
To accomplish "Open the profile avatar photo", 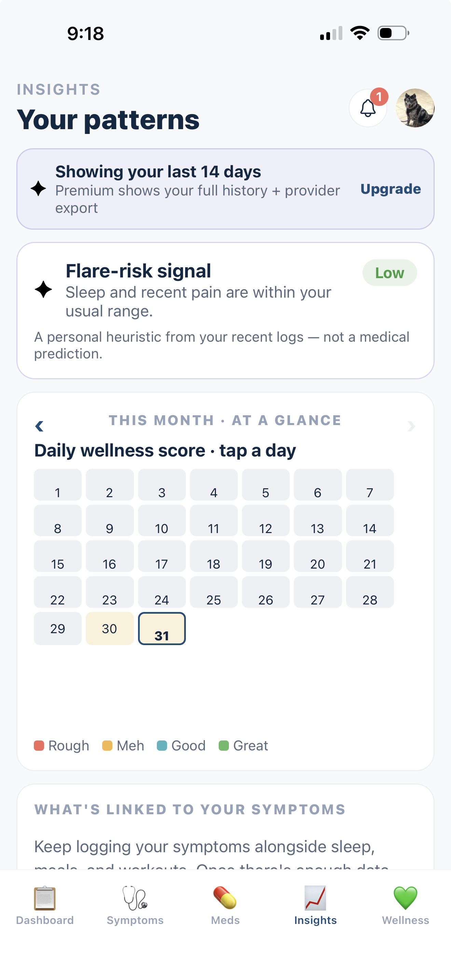I will pos(415,108).
